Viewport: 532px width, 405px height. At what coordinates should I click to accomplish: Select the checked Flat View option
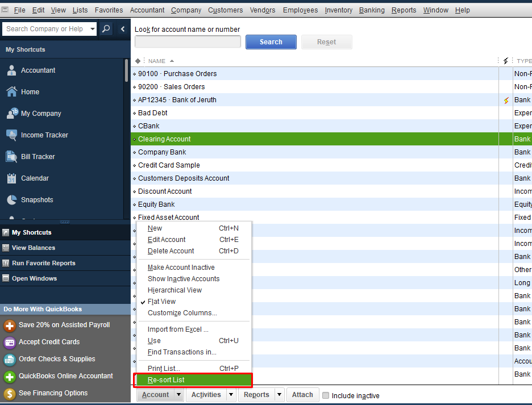point(161,302)
